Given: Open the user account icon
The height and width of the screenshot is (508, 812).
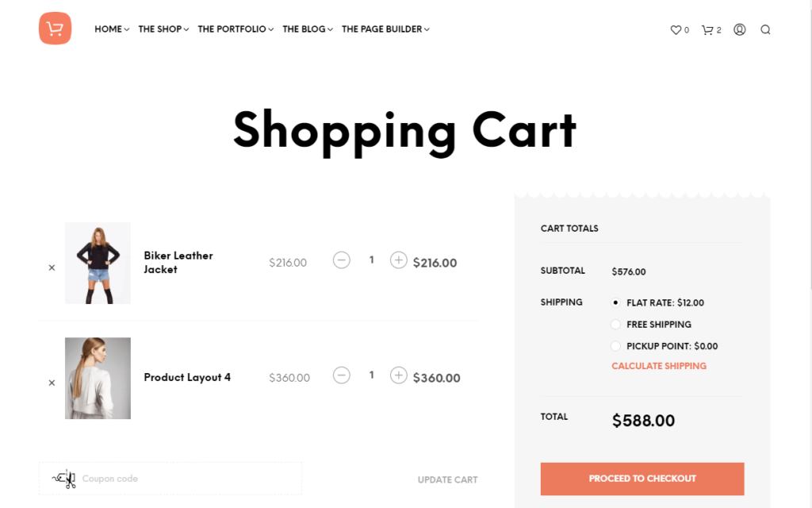Looking at the screenshot, I should tap(740, 29).
